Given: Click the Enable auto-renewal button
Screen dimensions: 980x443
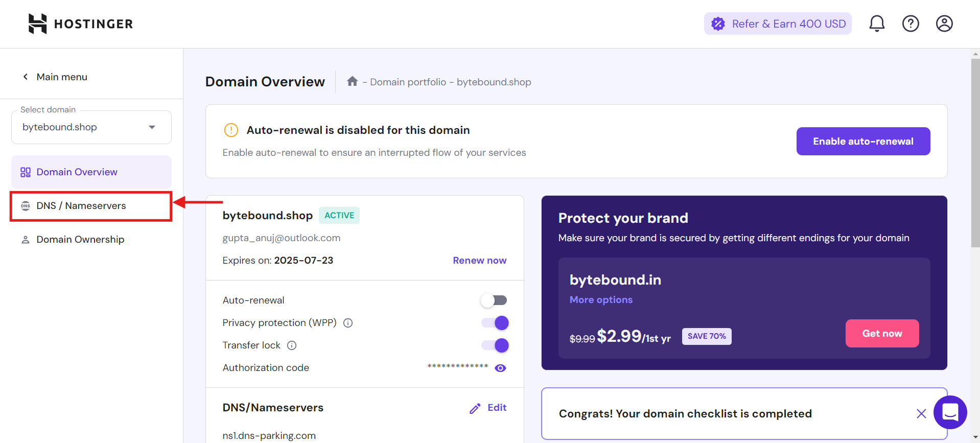Looking at the screenshot, I should pos(863,142).
